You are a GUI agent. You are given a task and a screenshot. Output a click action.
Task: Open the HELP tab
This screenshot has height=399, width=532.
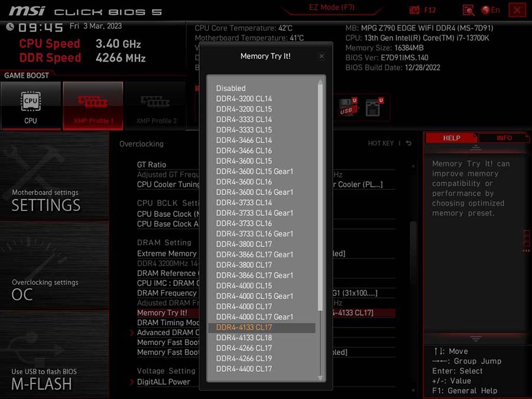(451, 138)
